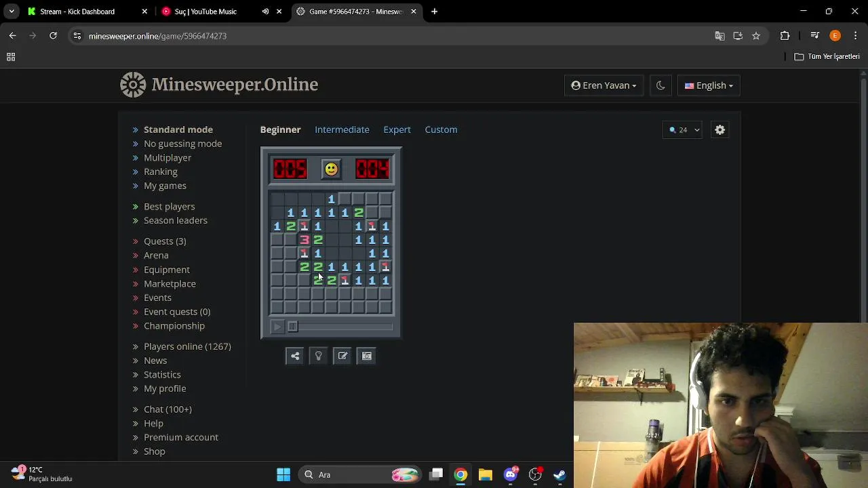The image size is (868, 488).
Task: Click the address bar URL
Action: point(157,36)
